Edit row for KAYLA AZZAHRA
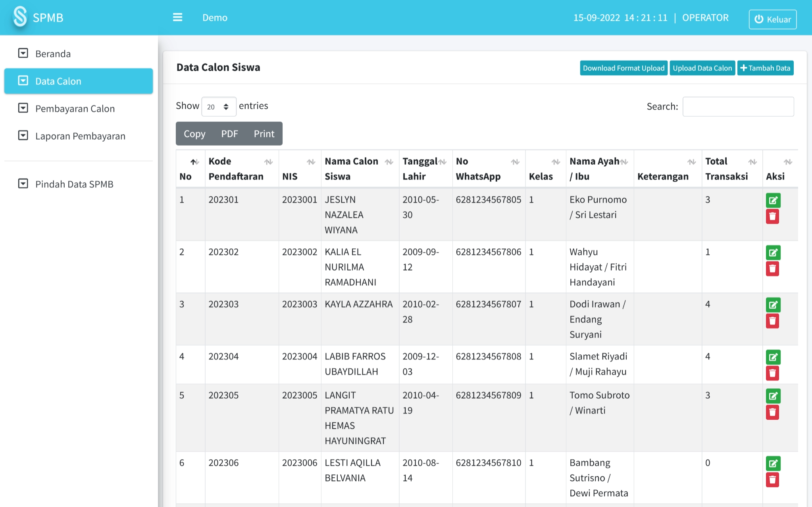 pyautogui.click(x=773, y=305)
